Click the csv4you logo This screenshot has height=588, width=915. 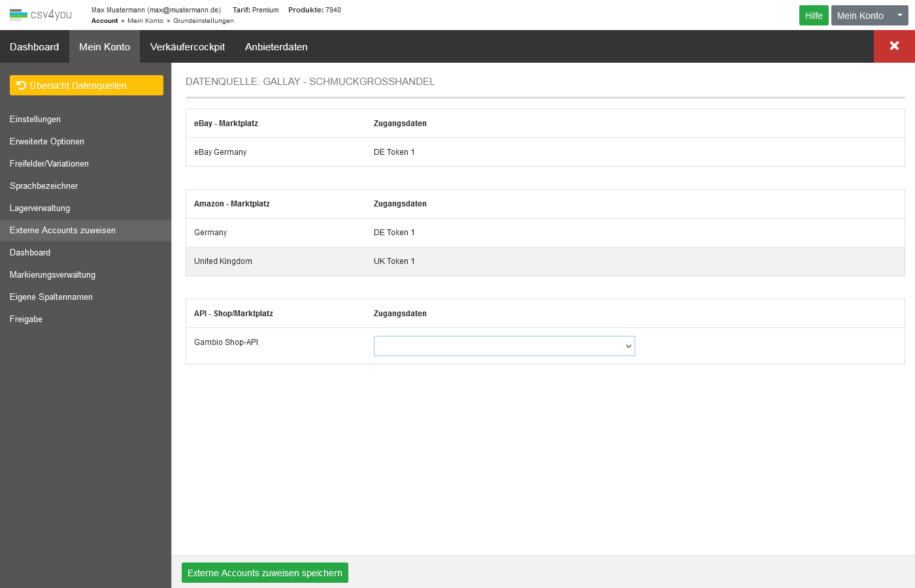[41, 14]
